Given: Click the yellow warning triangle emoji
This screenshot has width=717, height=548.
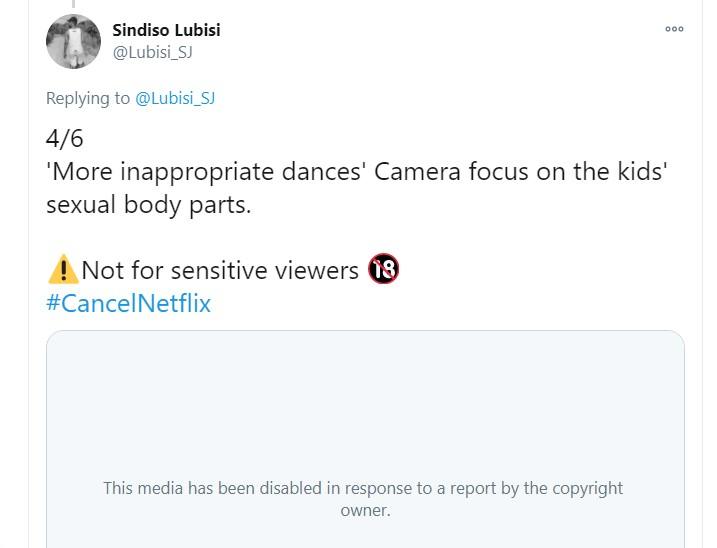Looking at the screenshot, I should 62,270.
